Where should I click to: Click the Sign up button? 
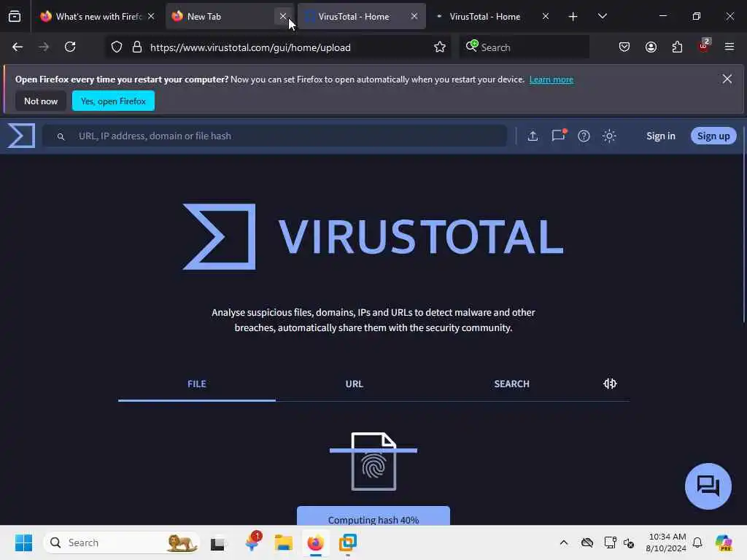pyautogui.click(x=713, y=136)
